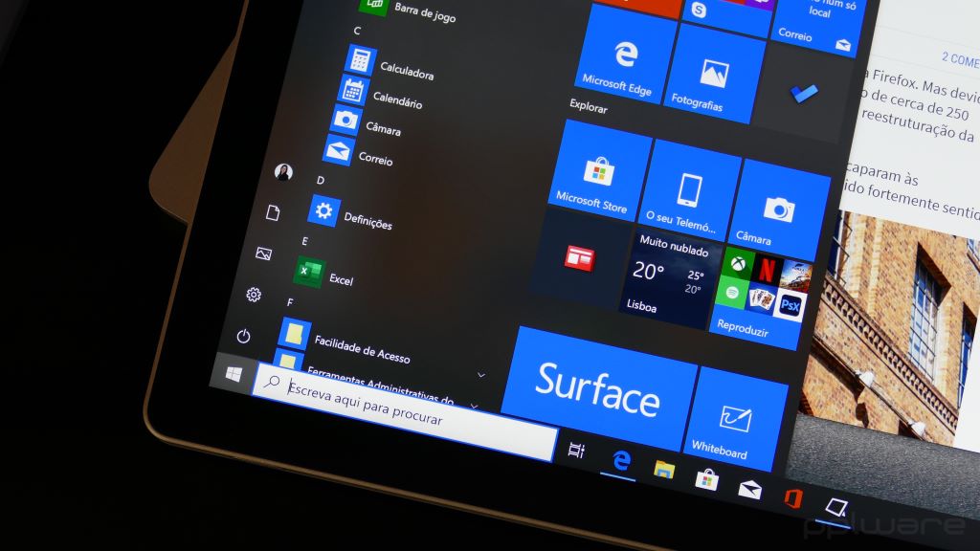This screenshot has height=551, width=980.
Task: Open Mail from the taskbar
Action: point(750,489)
